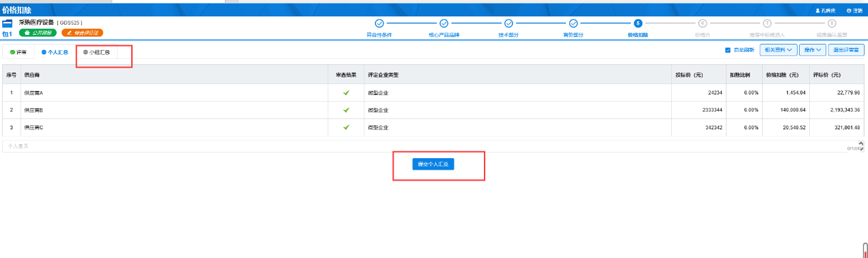Select the 供应商B row name
868x258 pixels.
tap(33, 109)
